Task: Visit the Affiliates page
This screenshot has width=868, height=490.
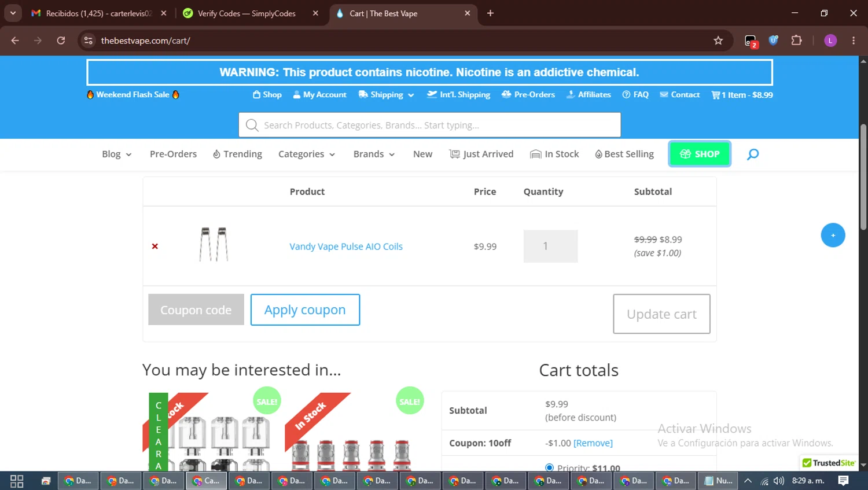Action: [589, 95]
